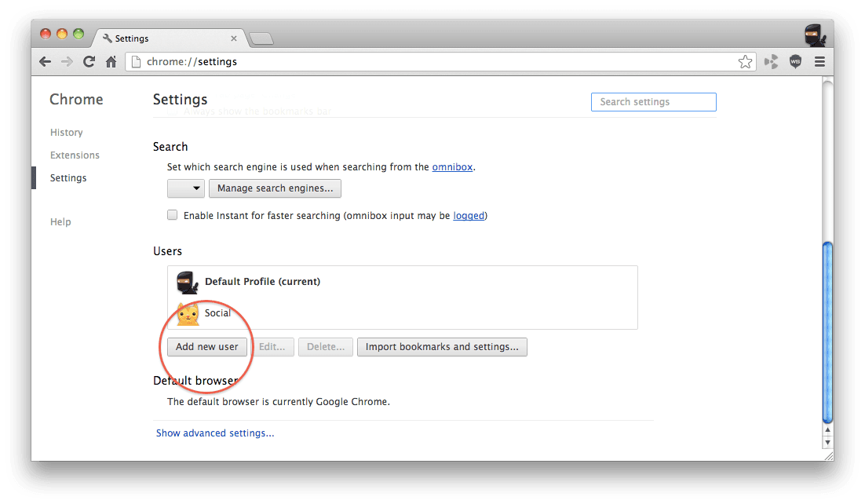Viewport: 865px width, 504px height.
Task: Click the Default browser heading
Action: coord(195,381)
